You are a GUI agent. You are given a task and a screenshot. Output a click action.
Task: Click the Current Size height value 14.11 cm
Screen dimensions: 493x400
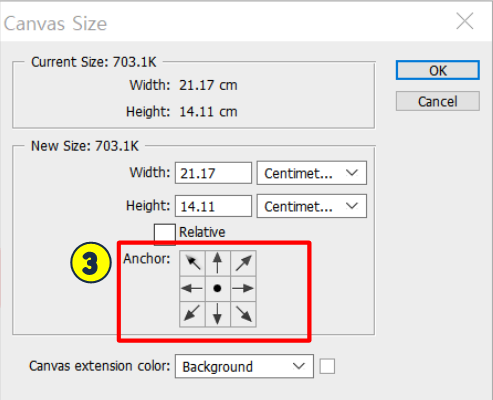coord(208,112)
